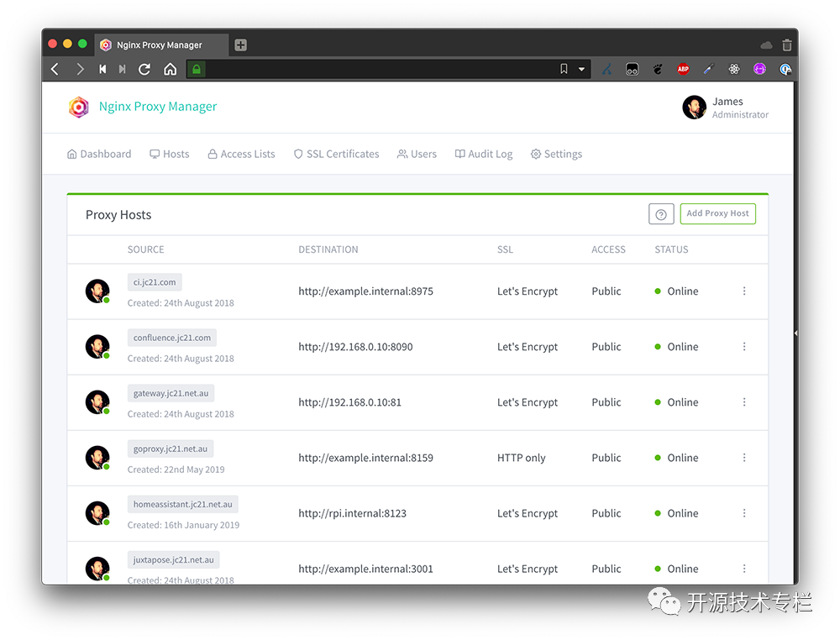Open Settings in the navigation
Screen dimensions: 840x640
coord(556,155)
